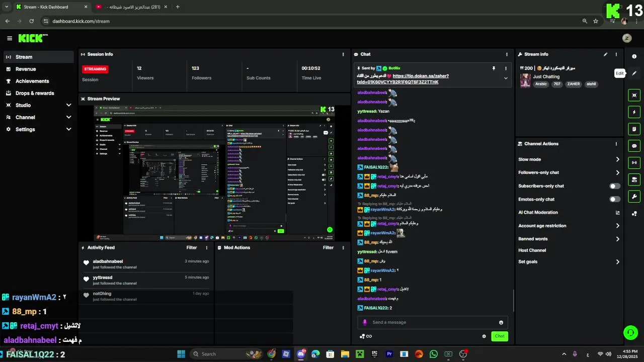Go to Achievements in the sidebar
Viewport: 644px width, 362px height.
pyautogui.click(x=39, y=81)
